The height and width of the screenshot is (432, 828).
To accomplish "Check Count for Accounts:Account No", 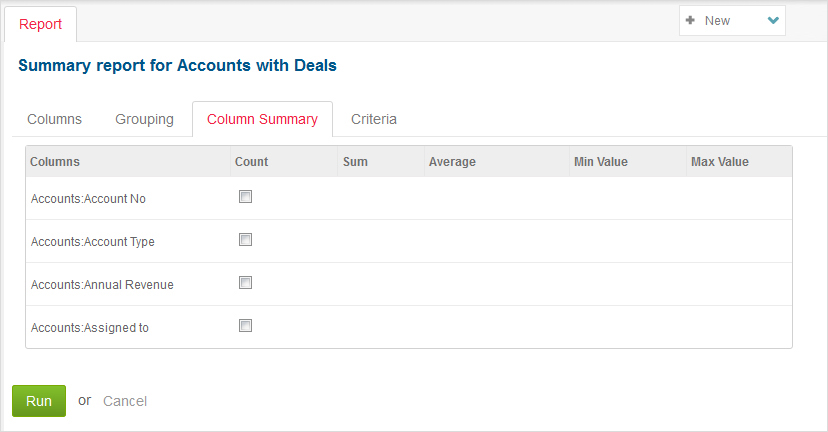I will tap(246, 196).
